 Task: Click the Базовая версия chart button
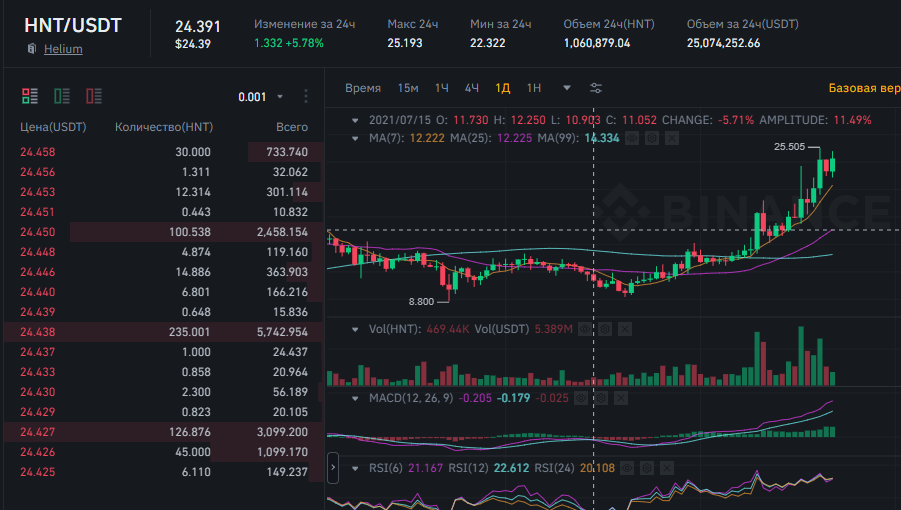pos(864,88)
